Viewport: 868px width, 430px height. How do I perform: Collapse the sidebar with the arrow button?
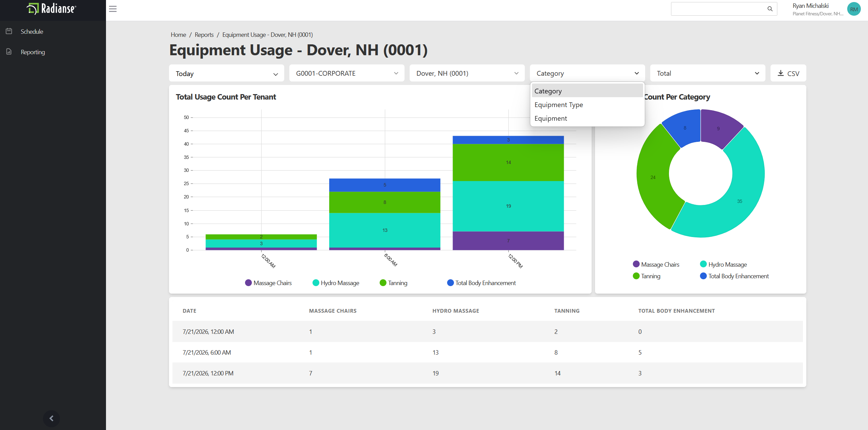pyautogui.click(x=51, y=418)
